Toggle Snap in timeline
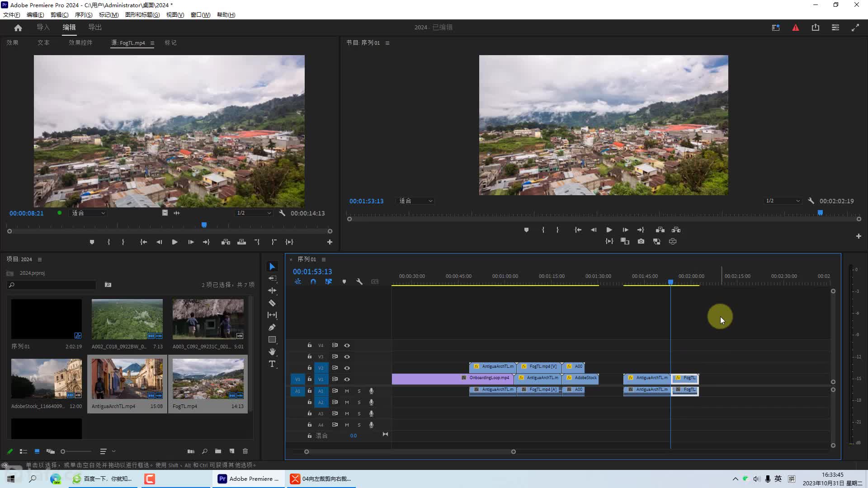The width and height of the screenshot is (868, 488). click(313, 282)
